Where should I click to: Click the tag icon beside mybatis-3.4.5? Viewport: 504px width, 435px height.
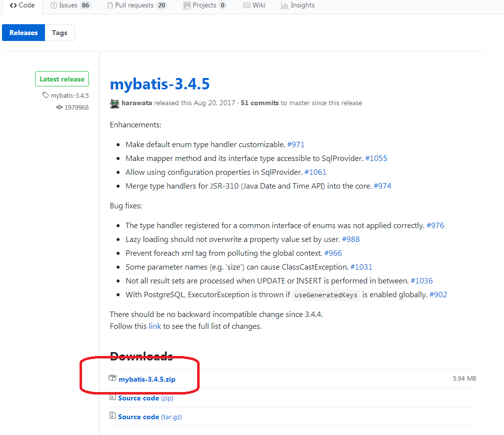click(x=45, y=95)
